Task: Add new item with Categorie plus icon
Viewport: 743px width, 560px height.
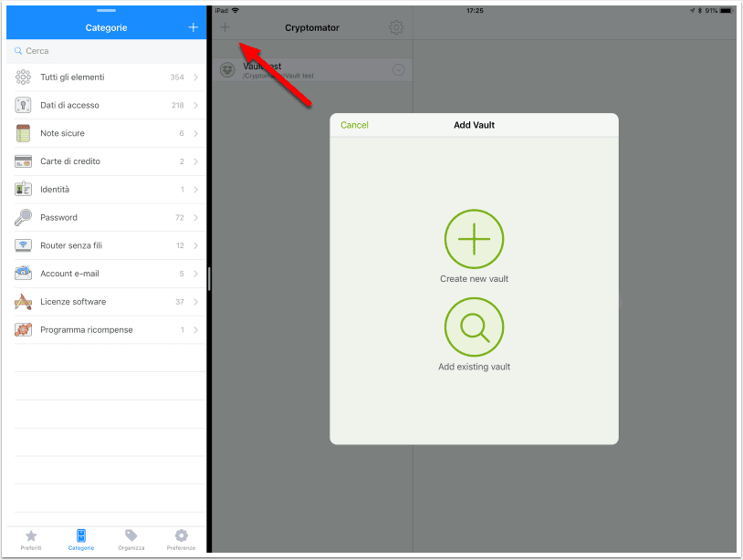Action: (193, 27)
